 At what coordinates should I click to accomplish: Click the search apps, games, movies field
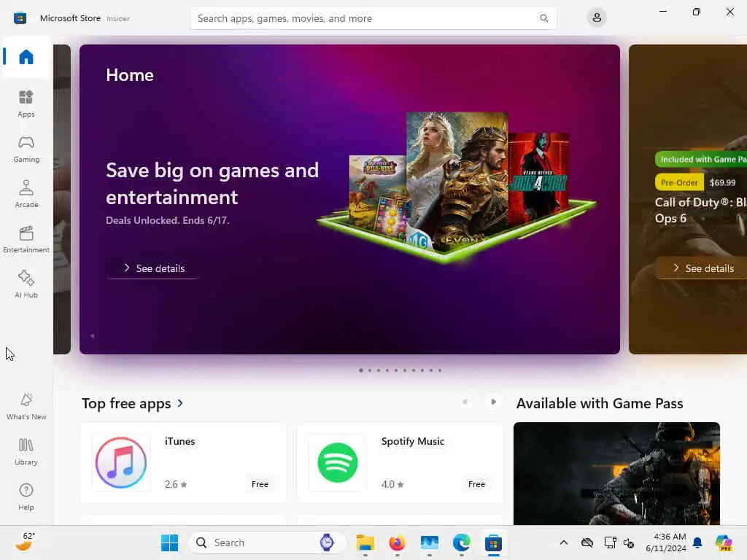[x=373, y=18]
